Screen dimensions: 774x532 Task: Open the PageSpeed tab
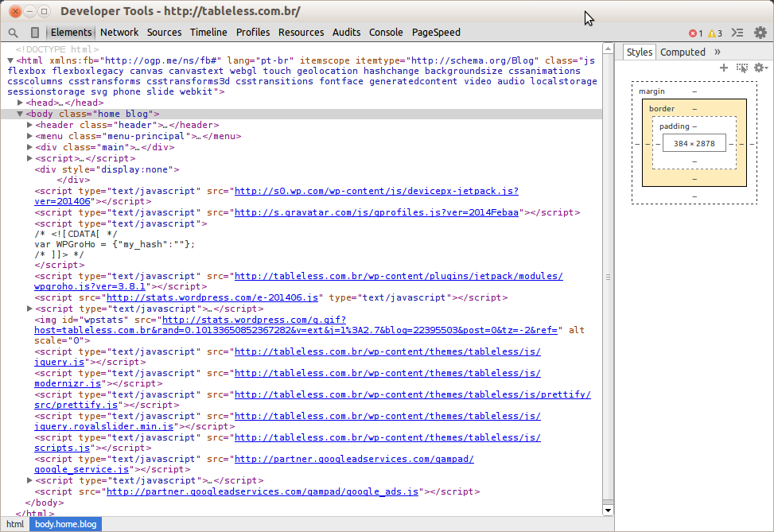437,33
